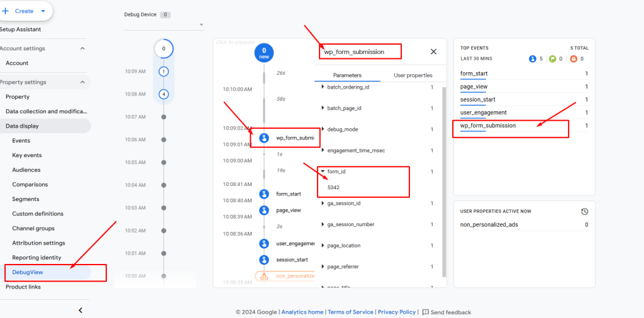Open Attribution settings in sidebar
The height and width of the screenshot is (318, 644).
coord(38,243)
